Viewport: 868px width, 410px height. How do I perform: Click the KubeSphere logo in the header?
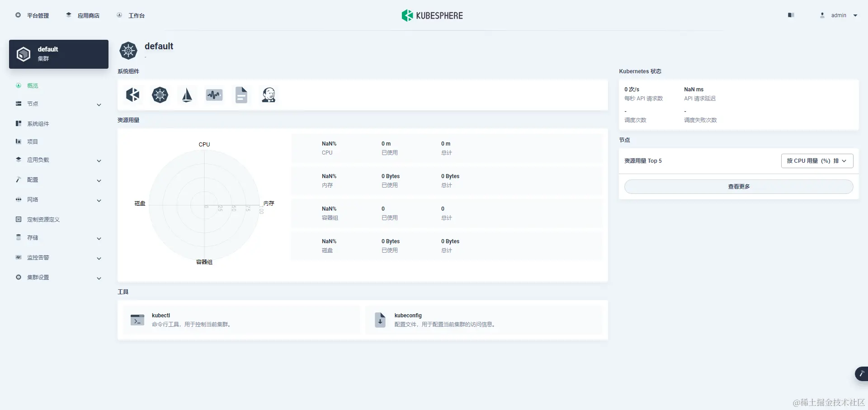(x=432, y=15)
